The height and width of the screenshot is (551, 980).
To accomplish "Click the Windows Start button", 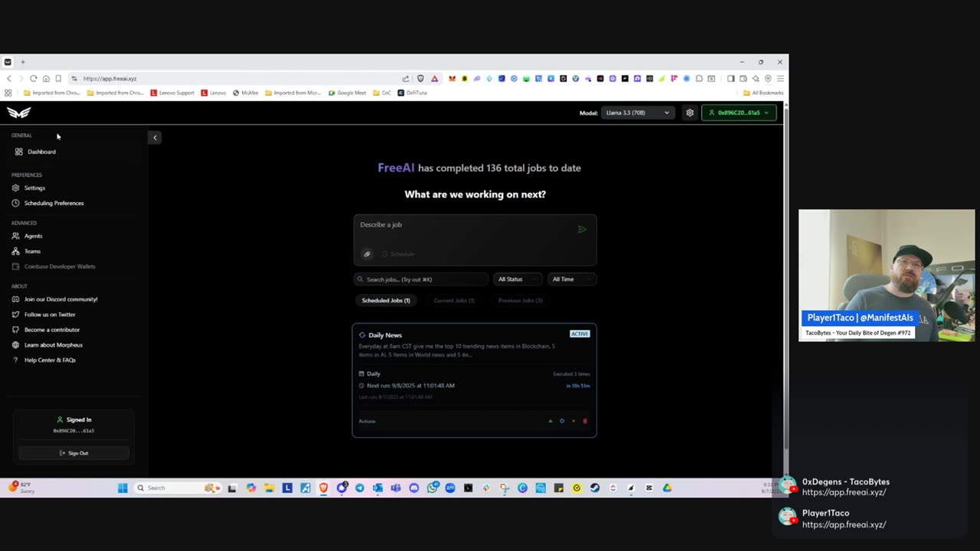I will [122, 487].
